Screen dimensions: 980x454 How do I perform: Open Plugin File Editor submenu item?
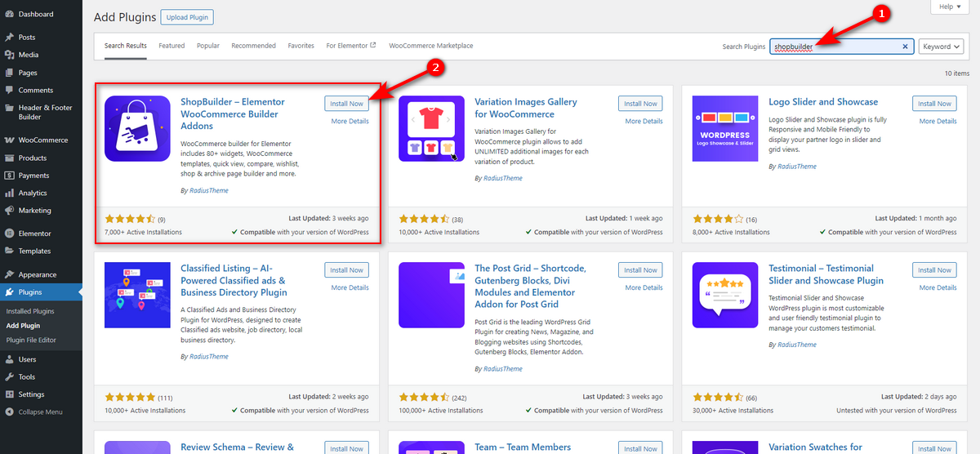pyautogui.click(x=31, y=340)
